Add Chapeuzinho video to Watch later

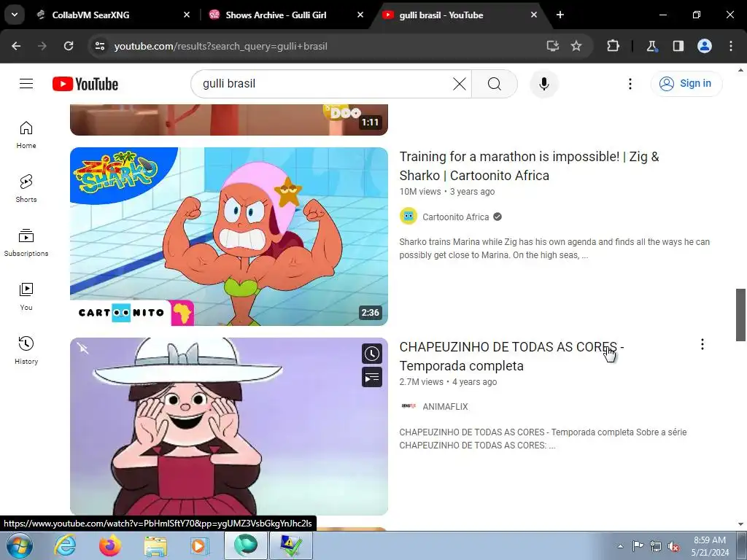pyautogui.click(x=371, y=354)
